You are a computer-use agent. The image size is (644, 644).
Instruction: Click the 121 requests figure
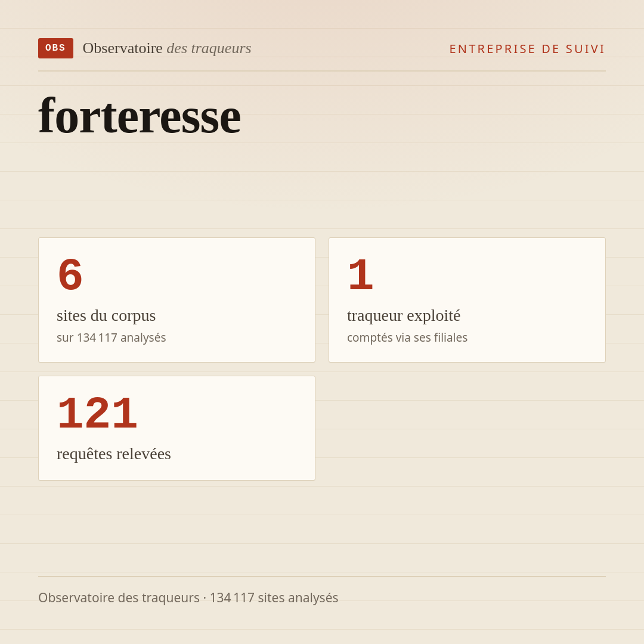point(97,413)
